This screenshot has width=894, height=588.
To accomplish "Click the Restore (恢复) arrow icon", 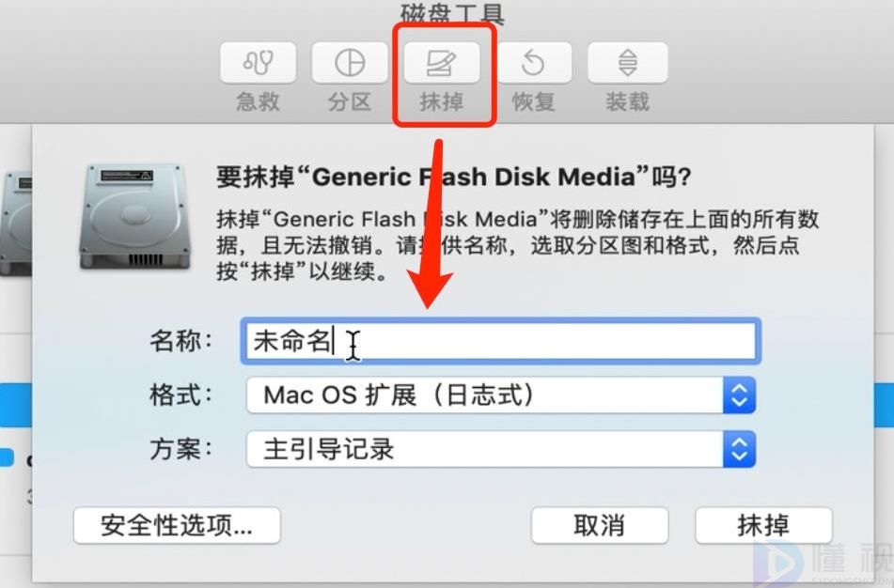I will coord(534,63).
